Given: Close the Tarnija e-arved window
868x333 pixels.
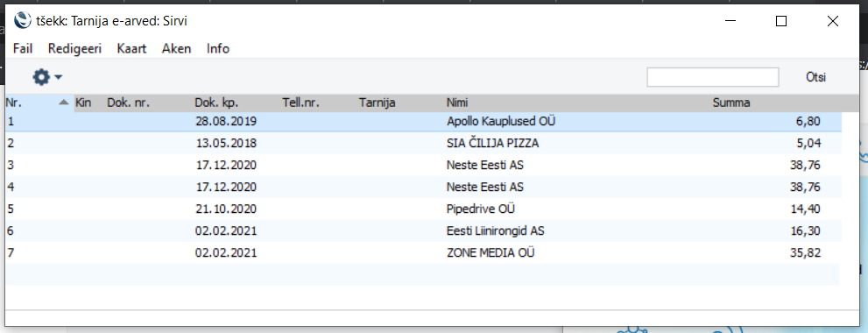Looking at the screenshot, I should [833, 21].
